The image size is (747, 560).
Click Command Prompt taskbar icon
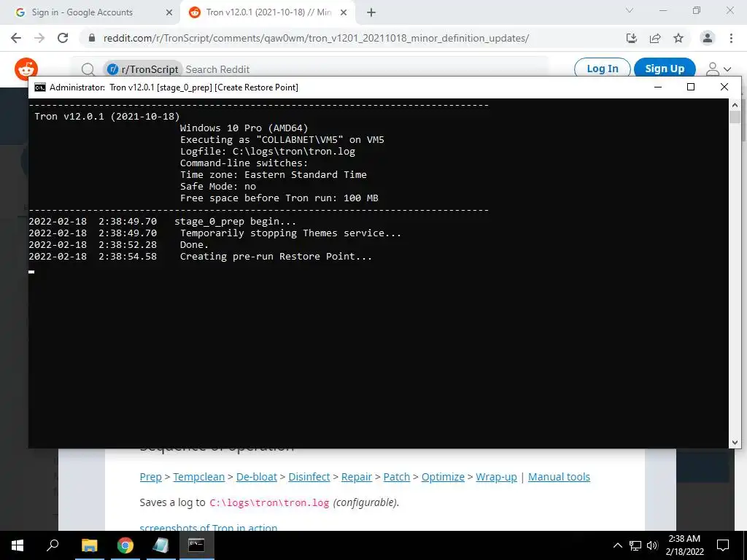pos(196,545)
